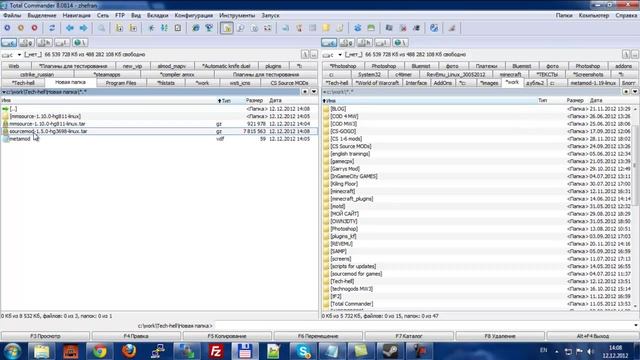This screenshot has width=640, height=360.
Task: Go back using the blue left arrow icon
Action: click(70, 28)
